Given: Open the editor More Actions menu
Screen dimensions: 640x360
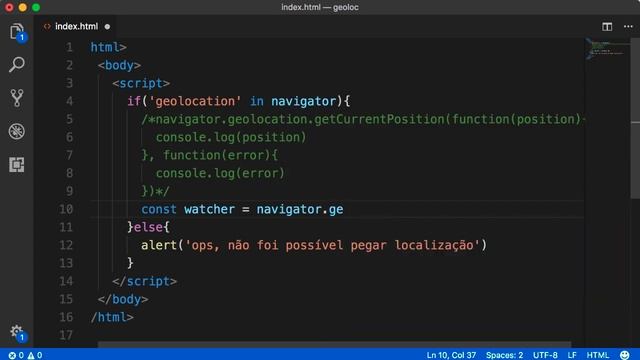Looking at the screenshot, I should pos(628,27).
